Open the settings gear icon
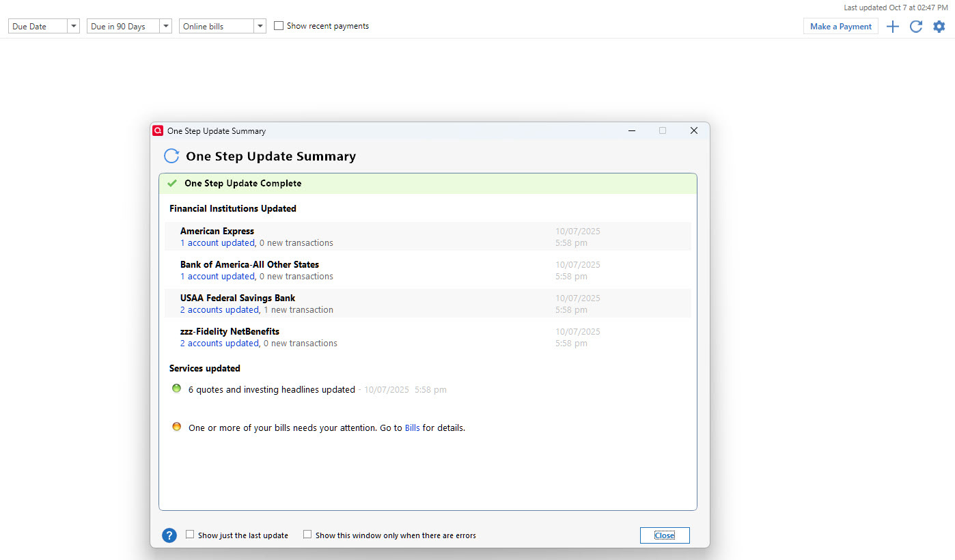955x560 pixels. (x=939, y=27)
